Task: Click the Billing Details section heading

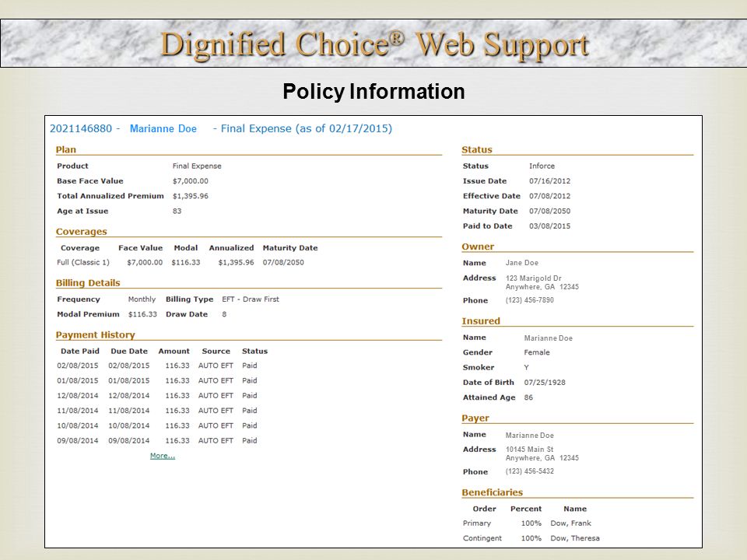Action: pos(88,283)
